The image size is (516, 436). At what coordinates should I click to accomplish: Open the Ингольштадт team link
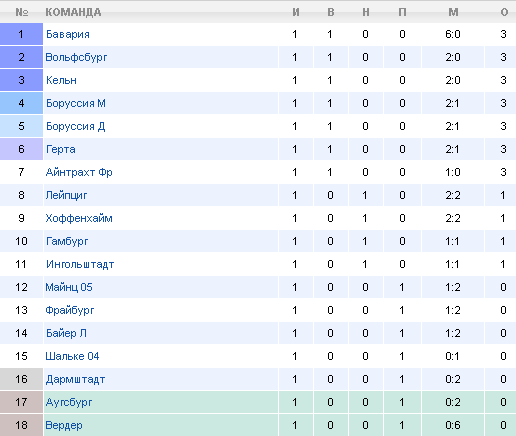coord(80,264)
